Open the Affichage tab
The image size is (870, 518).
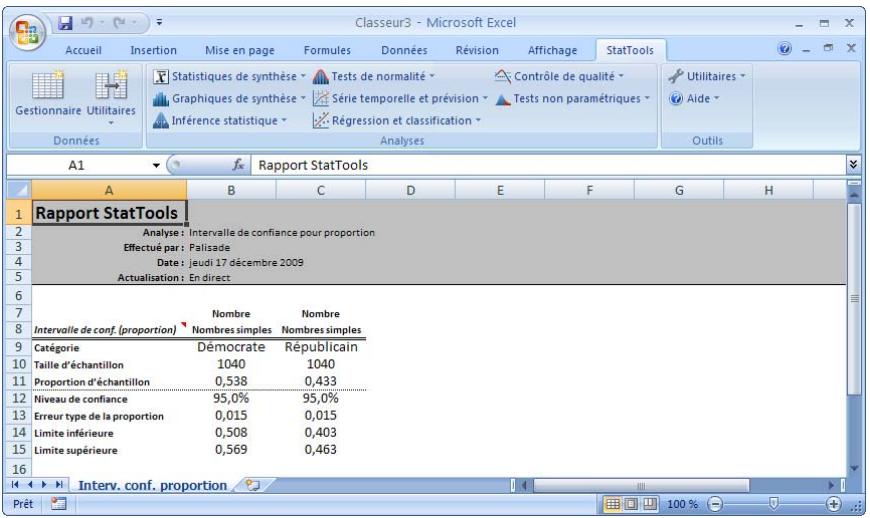(x=552, y=50)
